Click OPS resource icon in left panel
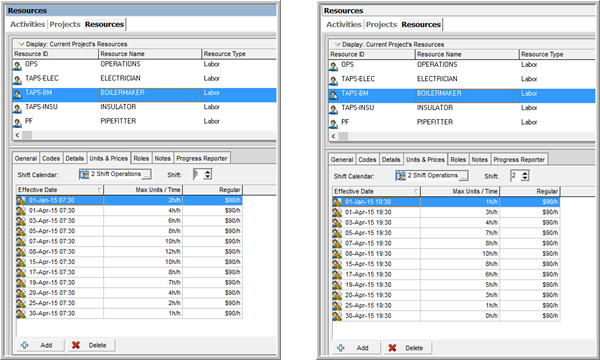600x360 pixels. coord(17,66)
